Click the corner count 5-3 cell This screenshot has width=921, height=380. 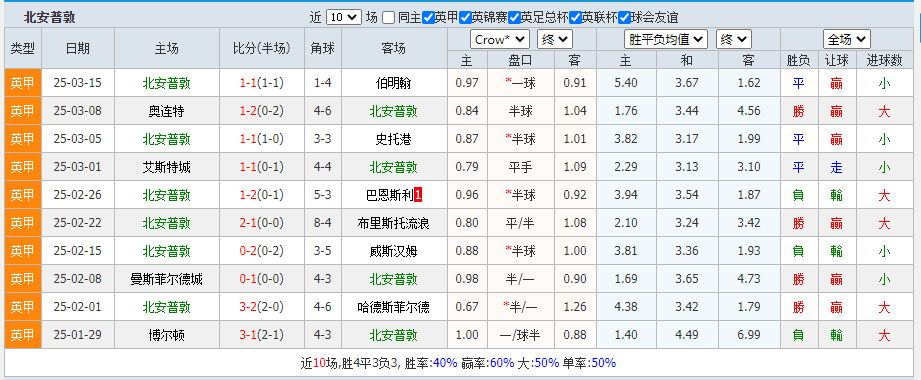point(323,195)
